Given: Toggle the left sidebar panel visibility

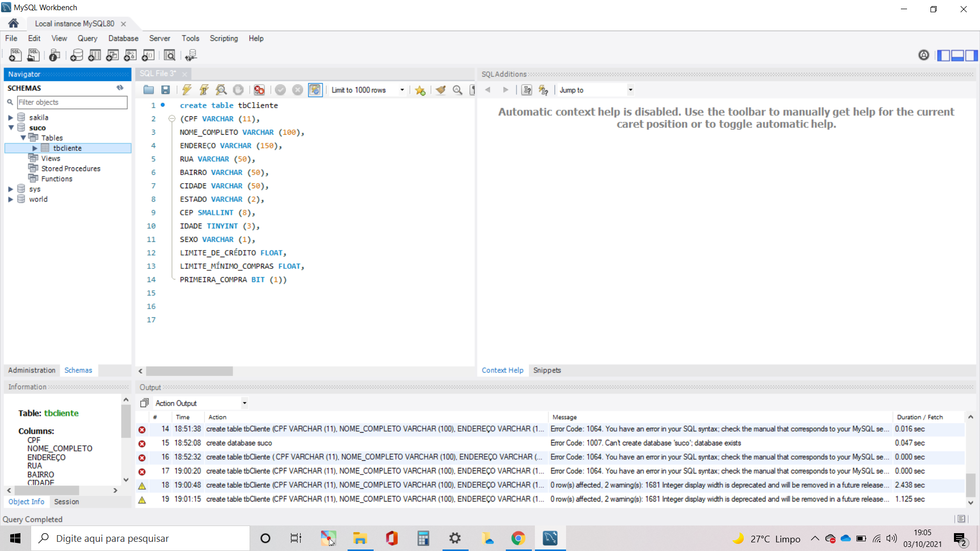Looking at the screenshot, I should tap(944, 55).
